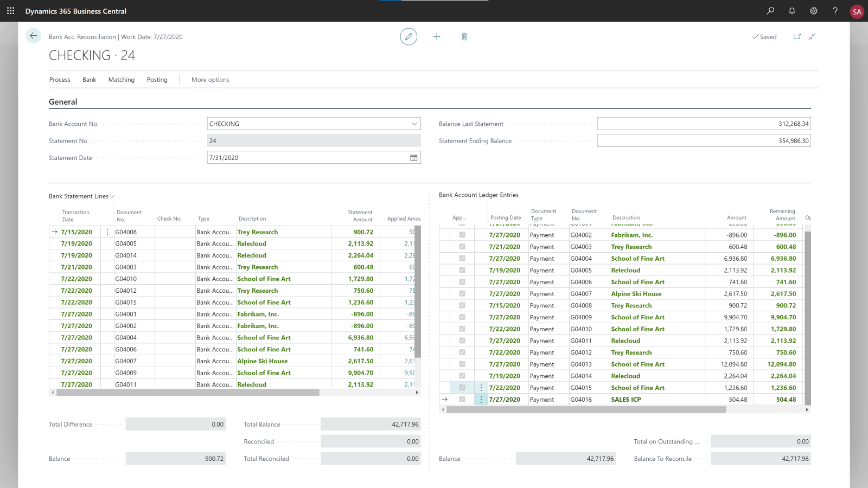Toggle Applied checkbox for ledger entry G04003

click(x=462, y=247)
